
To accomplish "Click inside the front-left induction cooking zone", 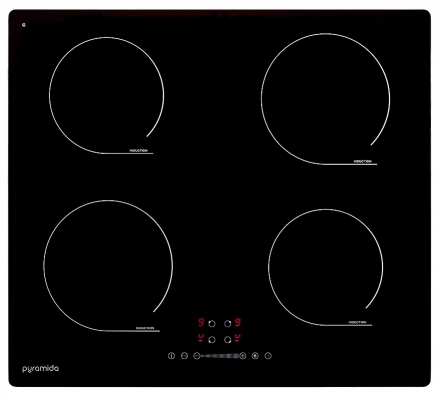I will (108, 266).
